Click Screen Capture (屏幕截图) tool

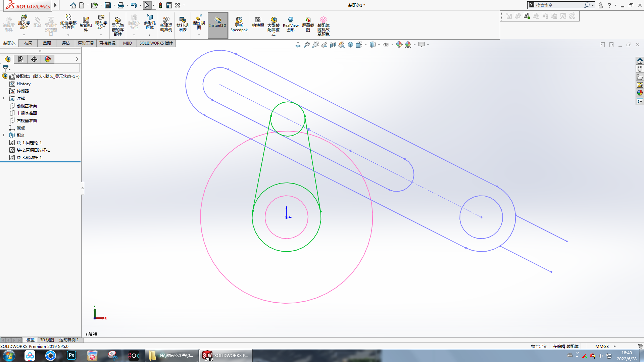(308, 24)
